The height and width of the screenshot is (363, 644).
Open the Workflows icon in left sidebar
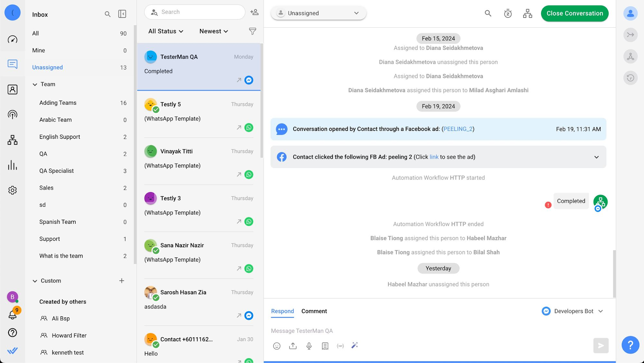pos(12,140)
